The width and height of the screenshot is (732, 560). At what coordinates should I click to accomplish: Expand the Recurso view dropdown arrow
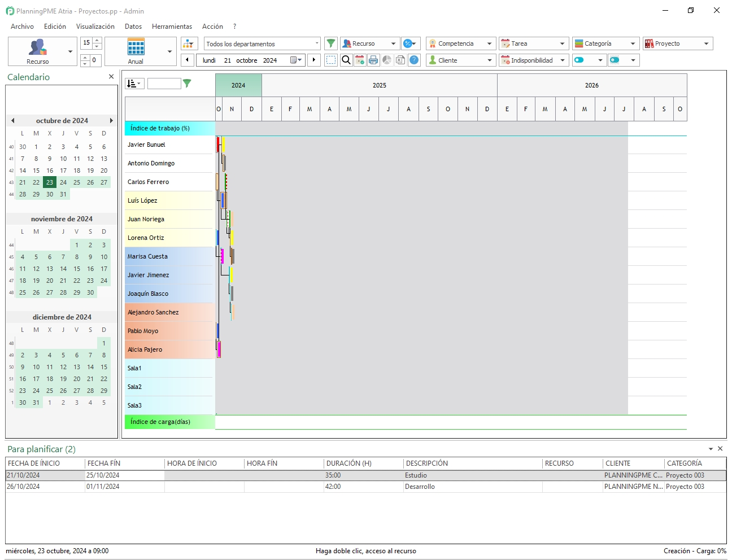[71, 51]
